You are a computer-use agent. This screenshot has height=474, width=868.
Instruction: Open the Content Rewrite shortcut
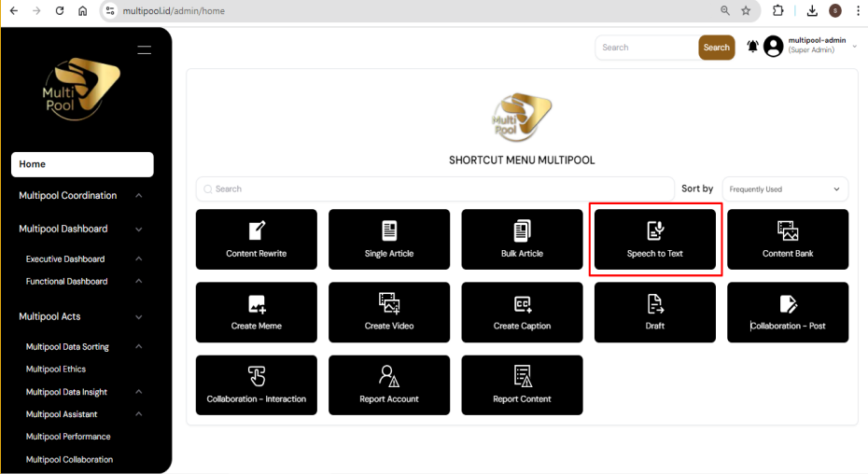[x=257, y=239]
